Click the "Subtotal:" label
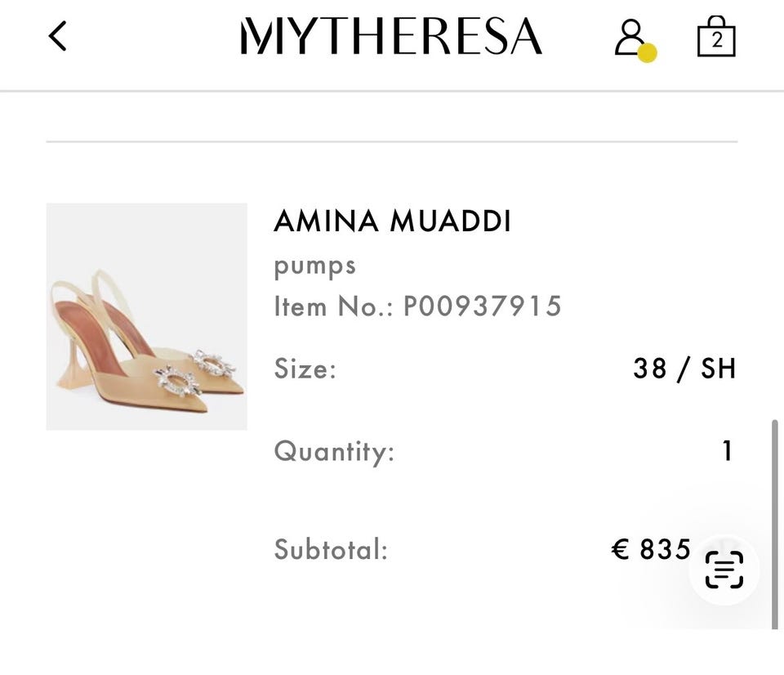This screenshot has height=675, width=784. point(330,549)
